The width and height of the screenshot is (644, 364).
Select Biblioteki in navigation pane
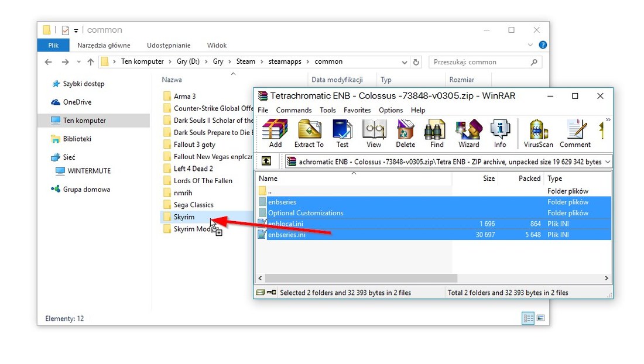[x=71, y=139]
